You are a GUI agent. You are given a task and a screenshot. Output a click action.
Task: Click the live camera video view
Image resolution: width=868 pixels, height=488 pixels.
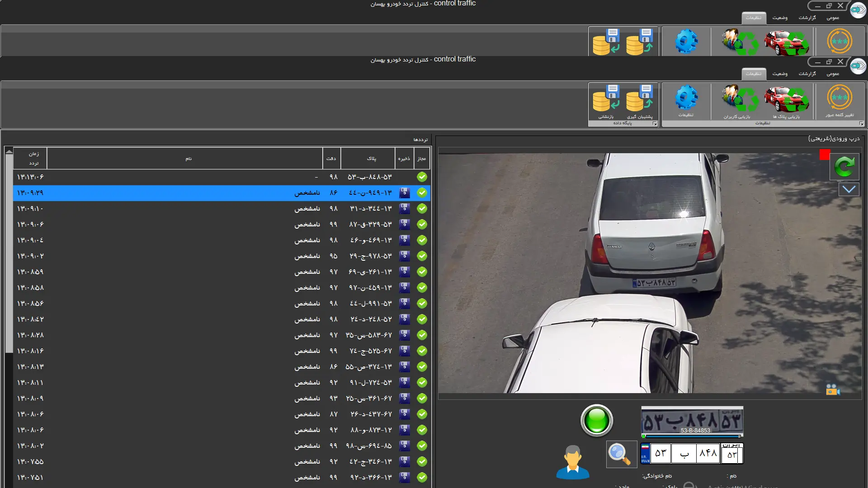650,273
